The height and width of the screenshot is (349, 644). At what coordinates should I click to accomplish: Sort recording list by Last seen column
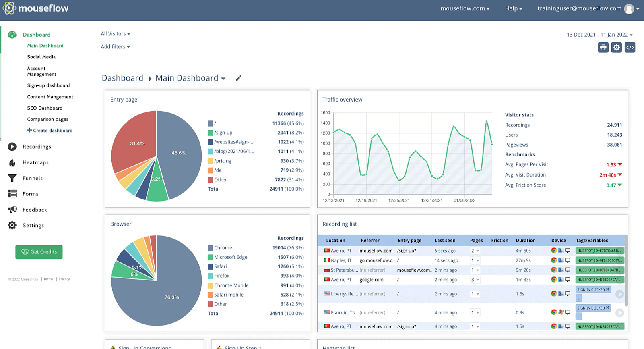[x=445, y=241]
